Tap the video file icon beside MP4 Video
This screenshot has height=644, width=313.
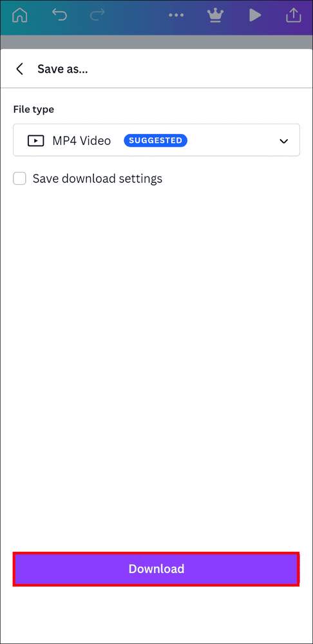[35, 141]
